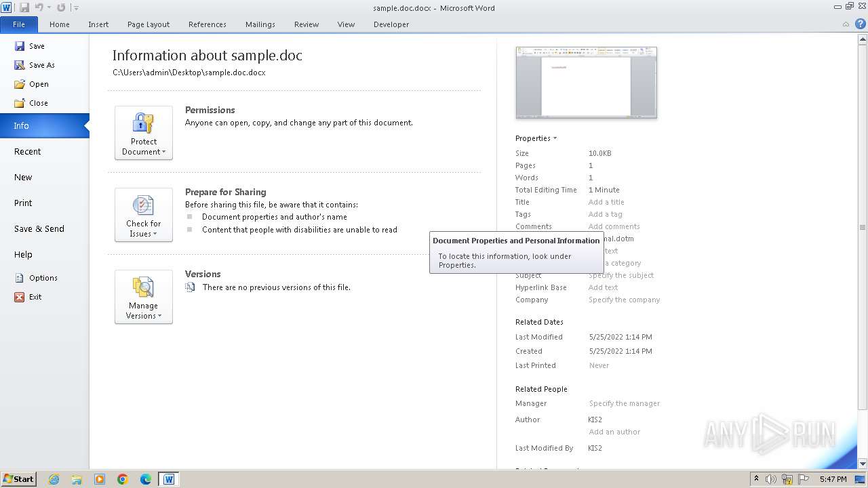Click the 'Add a title' field
The height and width of the screenshot is (488, 868).
pyautogui.click(x=606, y=202)
